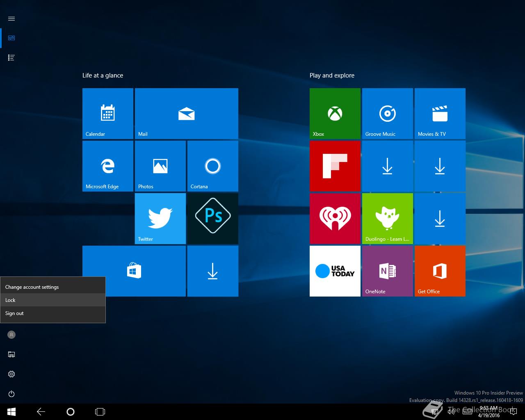Click the Windows Start button

pyautogui.click(x=11, y=412)
